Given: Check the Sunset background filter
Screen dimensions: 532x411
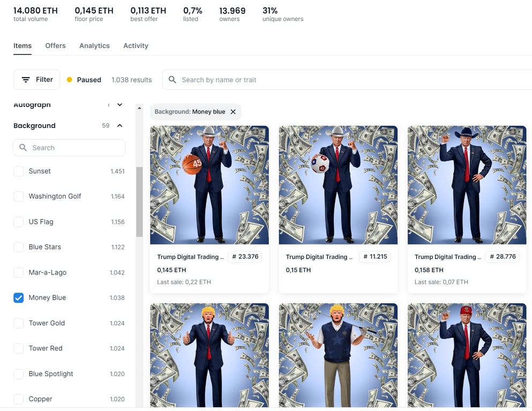Looking at the screenshot, I should tap(18, 171).
